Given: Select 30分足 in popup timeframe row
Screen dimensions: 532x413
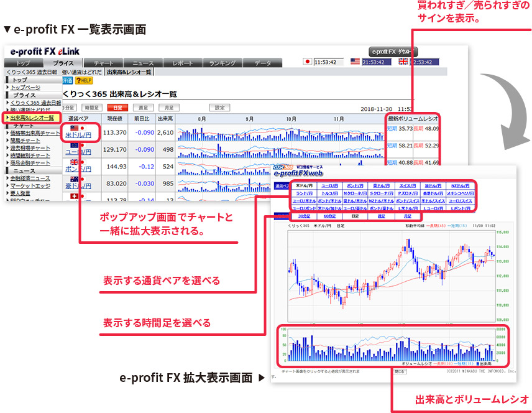Looking at the screenshot, I should click(x=304, y=216).
